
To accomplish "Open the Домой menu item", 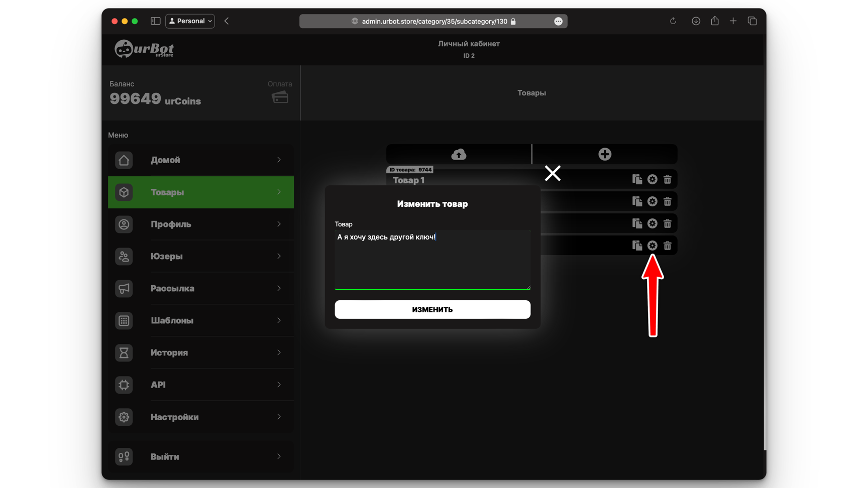I will tap(201, 160).
